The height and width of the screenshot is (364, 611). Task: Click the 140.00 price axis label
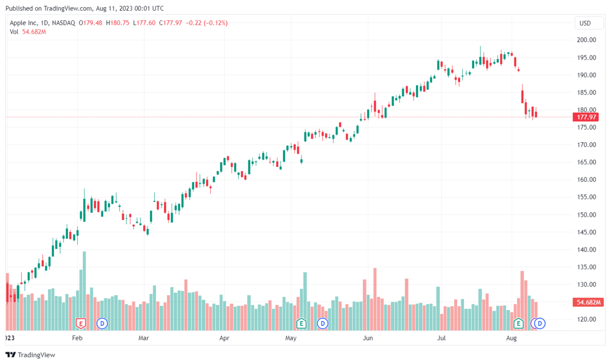click(587, 249)
